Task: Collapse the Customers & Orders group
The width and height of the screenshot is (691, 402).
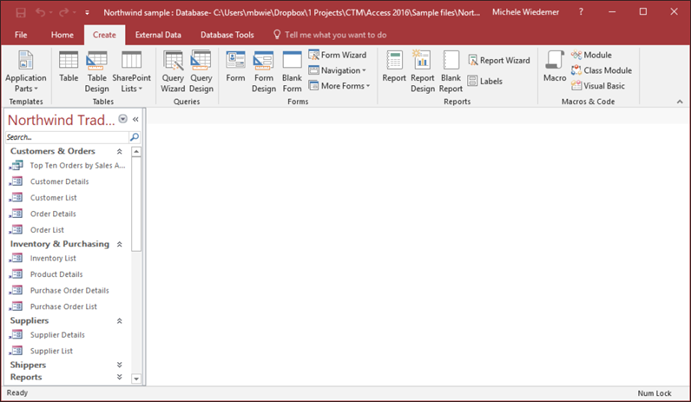Action: click(x=119, y=151)
